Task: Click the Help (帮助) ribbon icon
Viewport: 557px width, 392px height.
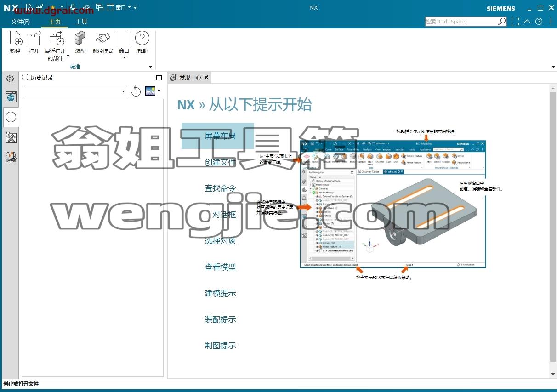Action: 142,39
